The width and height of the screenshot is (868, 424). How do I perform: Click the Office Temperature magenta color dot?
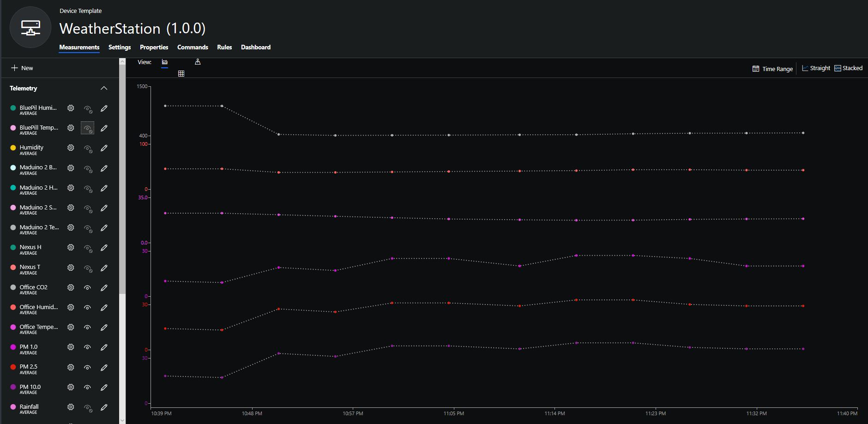13,327
